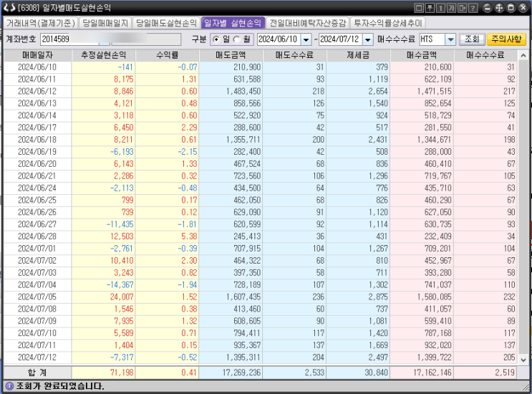Click the 2024/06/14 date cell
Screen dimensions: 532x394
click(x=37, y=116)
